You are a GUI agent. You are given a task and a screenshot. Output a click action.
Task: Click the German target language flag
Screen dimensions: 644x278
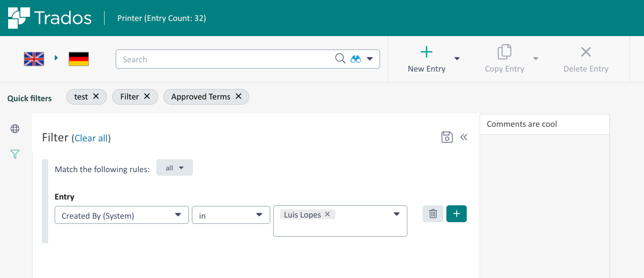[78, 59]
